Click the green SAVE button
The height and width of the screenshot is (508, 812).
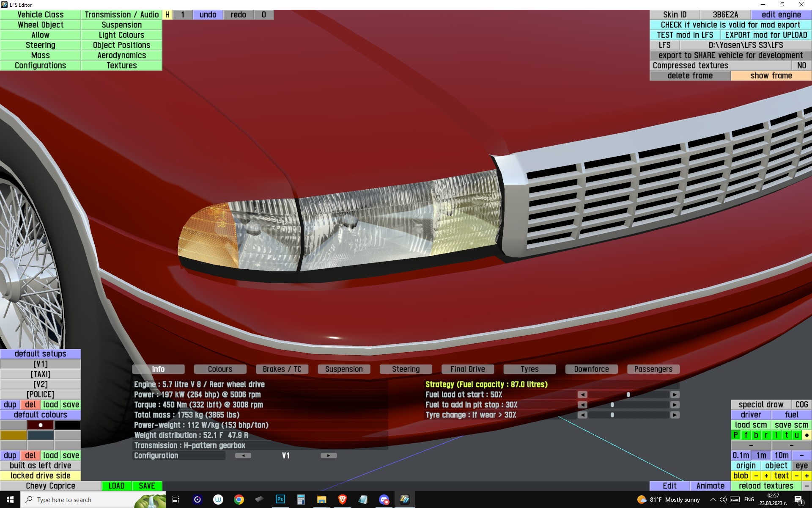(x=147, y=486)
